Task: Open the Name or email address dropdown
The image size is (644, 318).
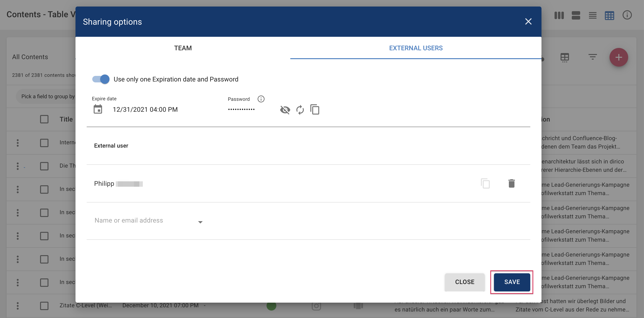Action: click(200, 222)
